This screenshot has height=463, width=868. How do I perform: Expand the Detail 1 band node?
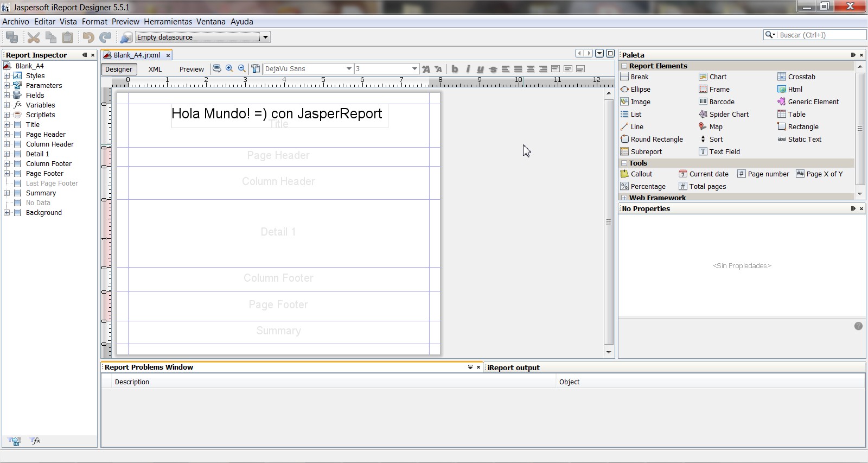point(7,154)
